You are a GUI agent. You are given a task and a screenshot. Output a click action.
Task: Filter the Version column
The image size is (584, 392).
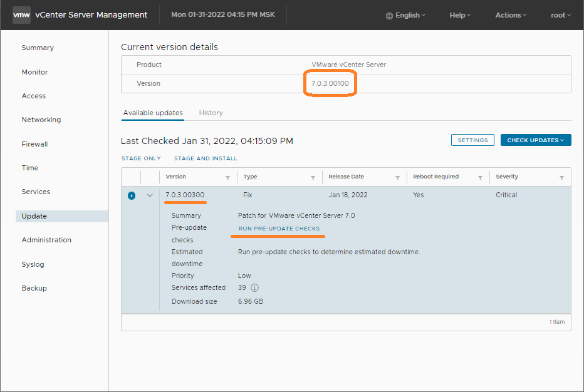pos(227,178)
